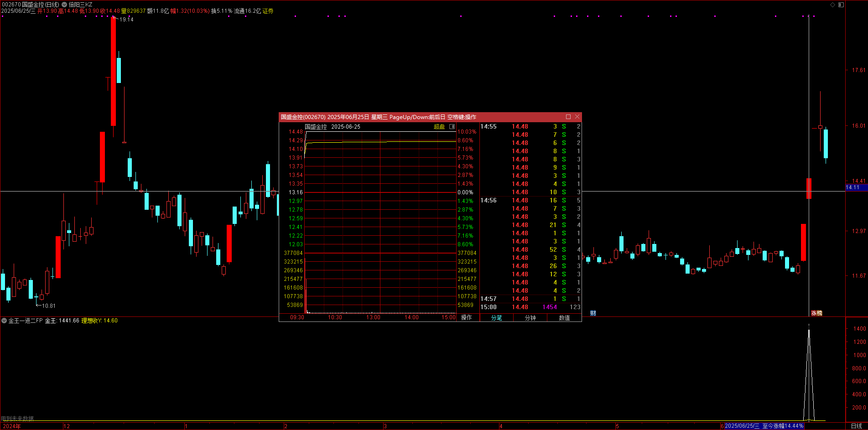Click the 19.14 high price arrow marker
Image resolution: width=868 pixels, height=430 pixels.
pos(125,20)
